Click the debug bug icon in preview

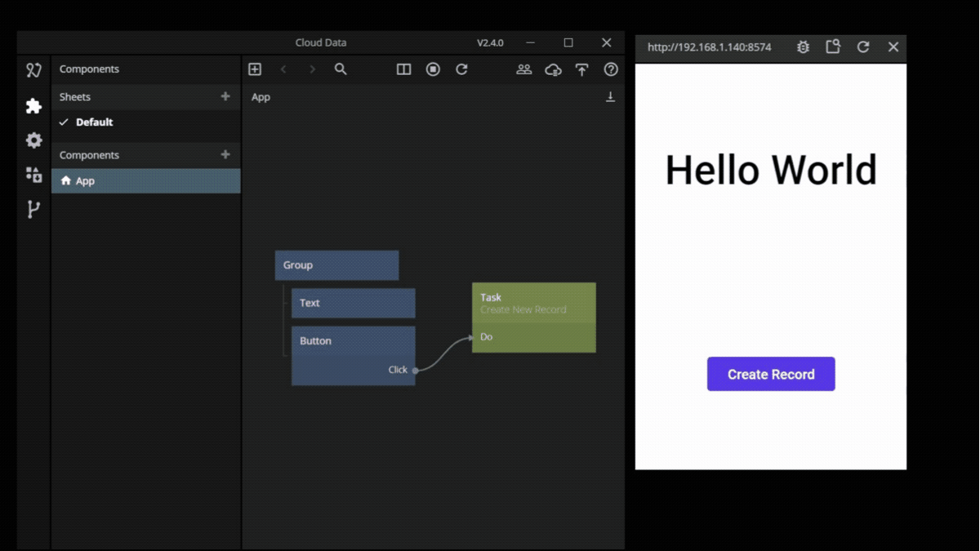803,47
